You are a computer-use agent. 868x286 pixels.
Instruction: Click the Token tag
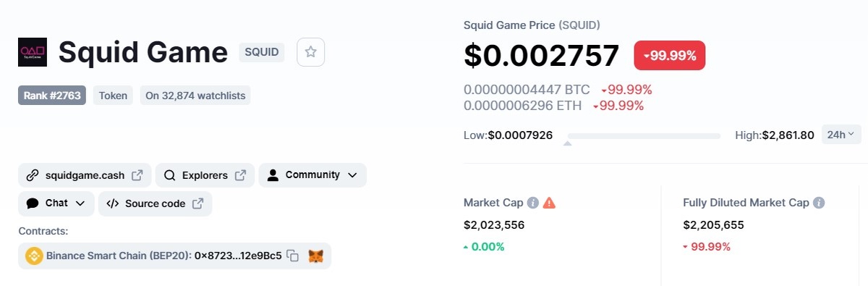pos(113,95)
